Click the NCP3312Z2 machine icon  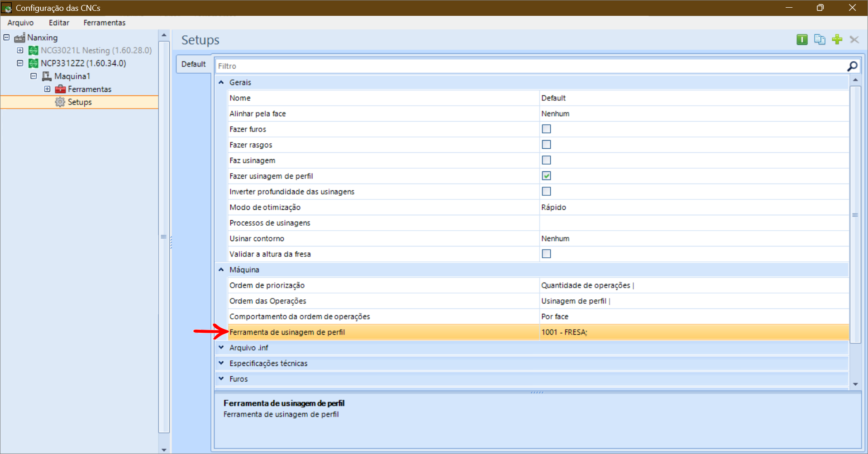[x=33, y=63]
